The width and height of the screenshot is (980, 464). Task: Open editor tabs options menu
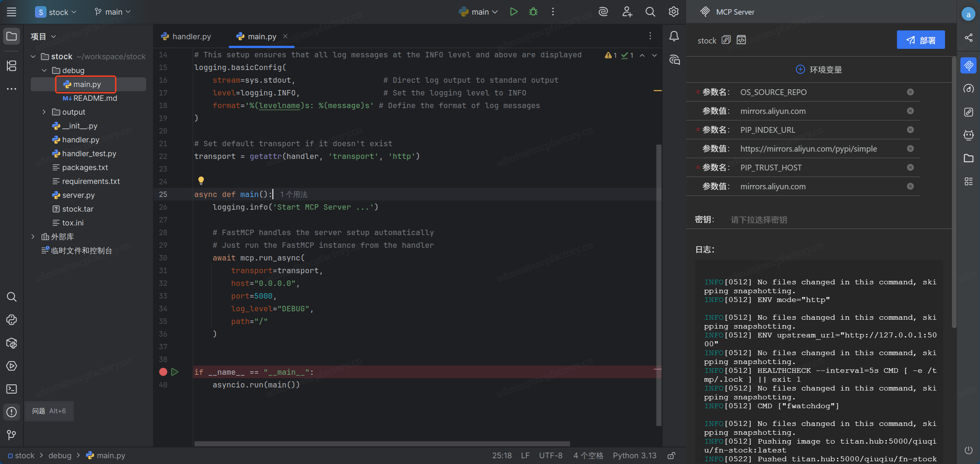pyautogui.click(x=650, y=36)
